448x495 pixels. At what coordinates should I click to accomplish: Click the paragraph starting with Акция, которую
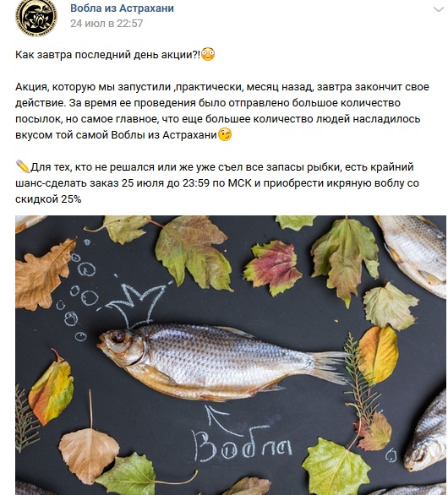coord(222,111)
